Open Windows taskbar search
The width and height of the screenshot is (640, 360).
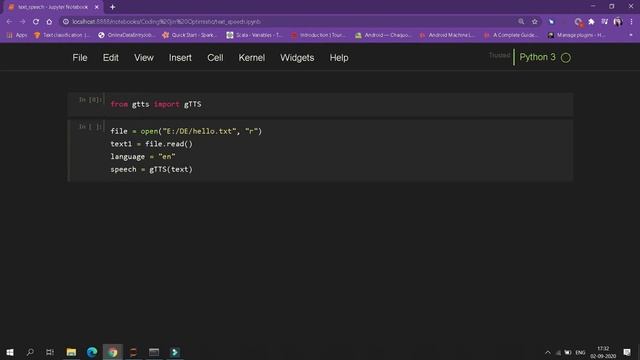(x=30, y=352)
